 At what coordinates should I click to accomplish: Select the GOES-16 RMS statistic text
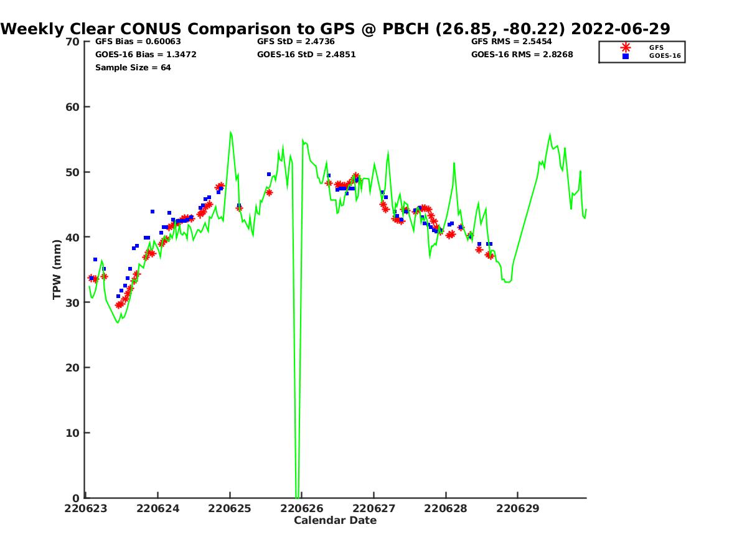(522, 55)
